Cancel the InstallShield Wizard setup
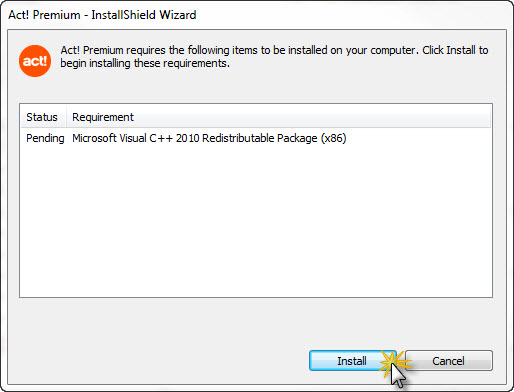514x392 pixels. point(449,361)
